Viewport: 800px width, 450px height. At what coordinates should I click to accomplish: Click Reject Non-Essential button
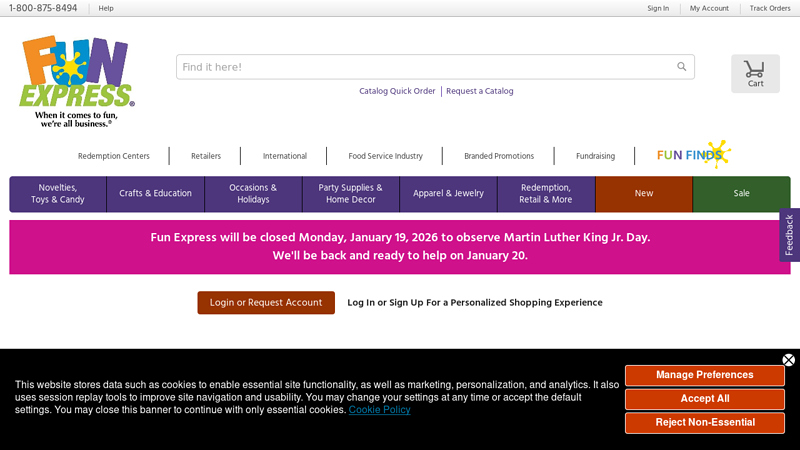click(x=704, y=423)
